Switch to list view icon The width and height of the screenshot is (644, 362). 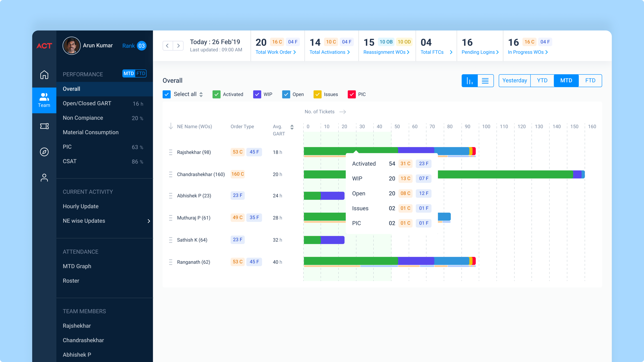click(485, 81)
